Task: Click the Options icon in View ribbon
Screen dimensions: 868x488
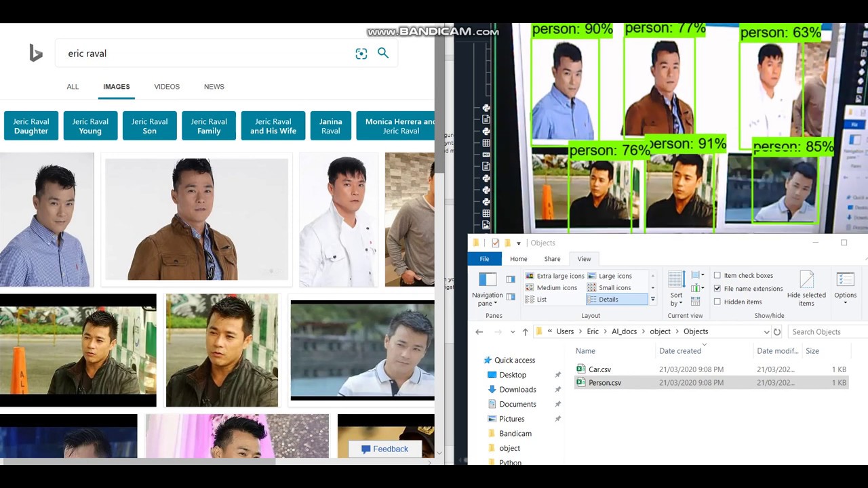Action: [846, 279]
